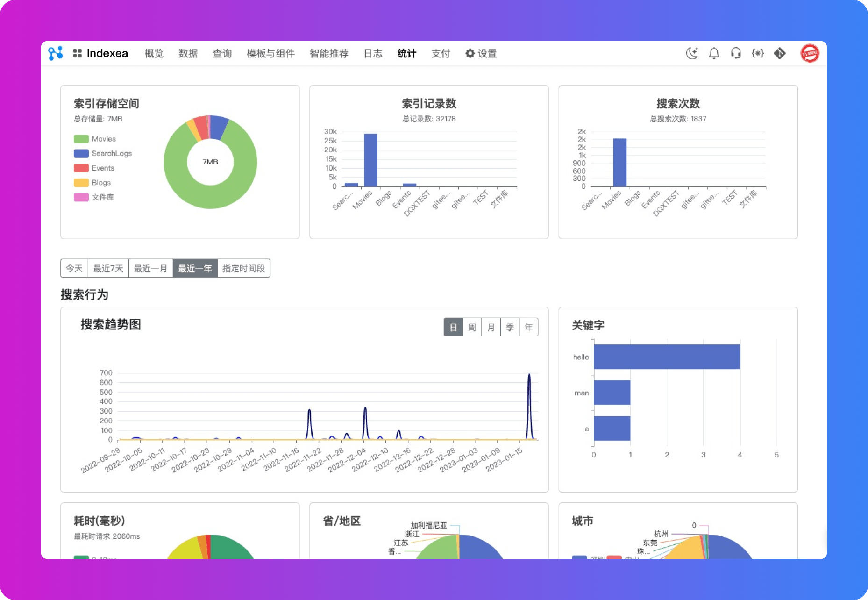Open the API braces icon
Viewport: 868px width, 600px height.
[757, 53]
